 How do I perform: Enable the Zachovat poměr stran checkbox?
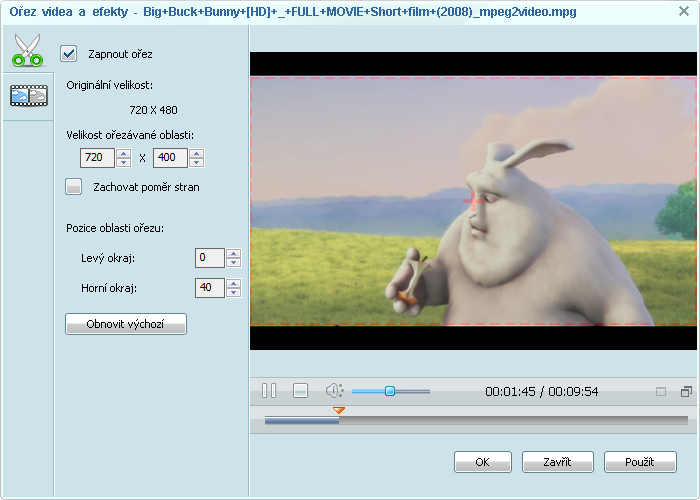coord(74,187)
